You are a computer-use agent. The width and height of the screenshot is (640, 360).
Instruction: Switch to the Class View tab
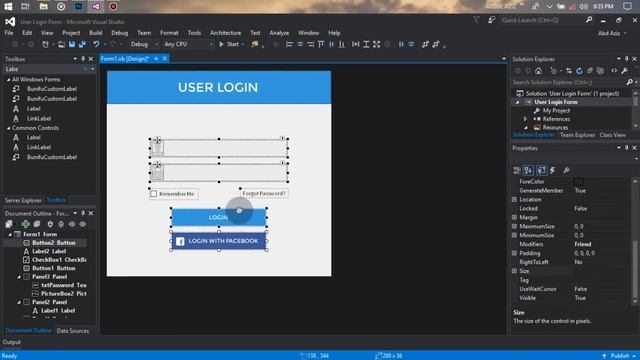click(612, 135)
